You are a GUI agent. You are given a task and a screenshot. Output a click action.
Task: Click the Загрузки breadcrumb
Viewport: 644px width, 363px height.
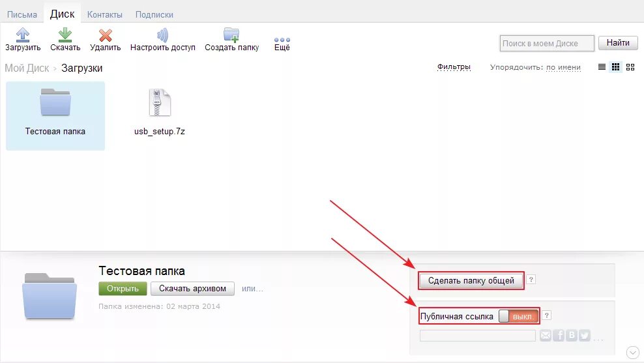81,68
